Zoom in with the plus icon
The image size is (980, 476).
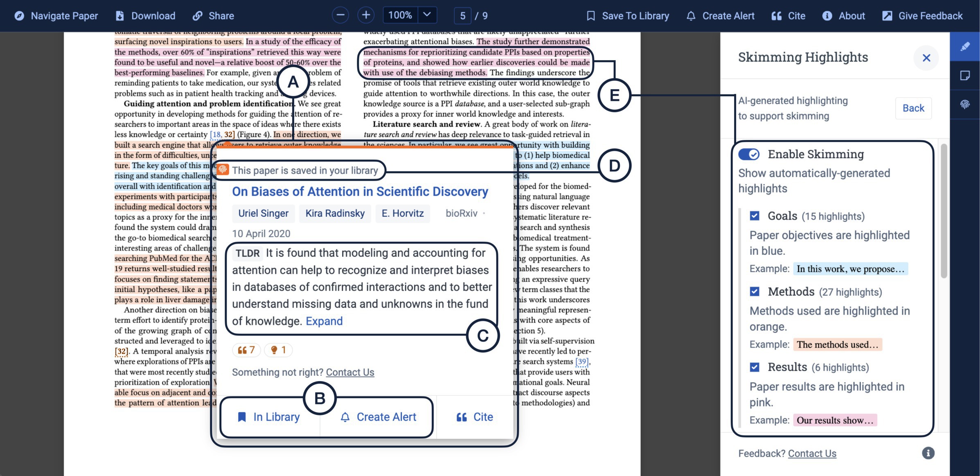(366, 16)
